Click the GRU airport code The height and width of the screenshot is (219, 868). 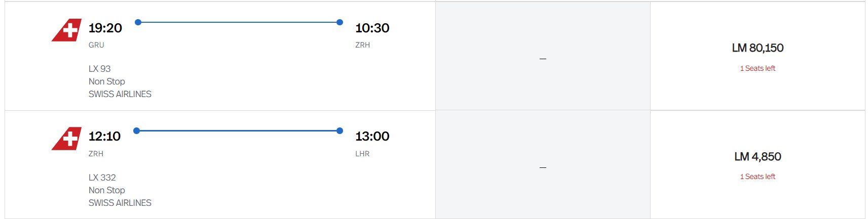coord(96,45)
